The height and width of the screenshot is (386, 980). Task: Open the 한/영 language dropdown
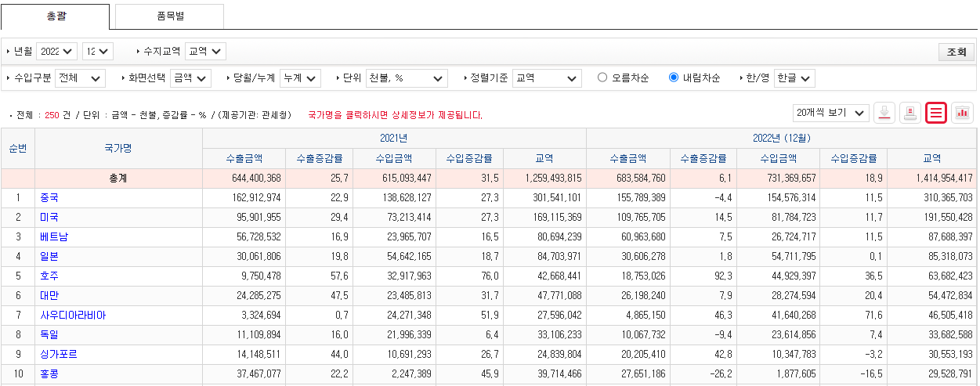(x=794, y=78)
